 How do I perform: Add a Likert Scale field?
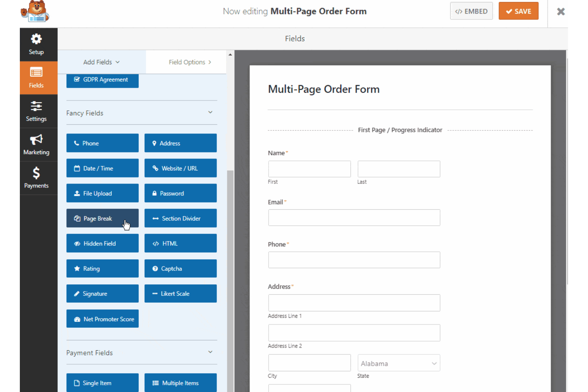point(180,294)
